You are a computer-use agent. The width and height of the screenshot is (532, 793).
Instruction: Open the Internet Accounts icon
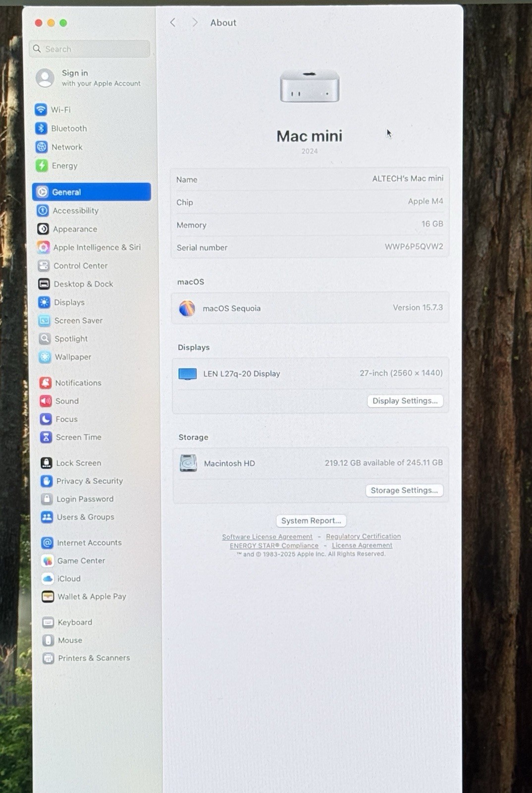click(48, 543)
